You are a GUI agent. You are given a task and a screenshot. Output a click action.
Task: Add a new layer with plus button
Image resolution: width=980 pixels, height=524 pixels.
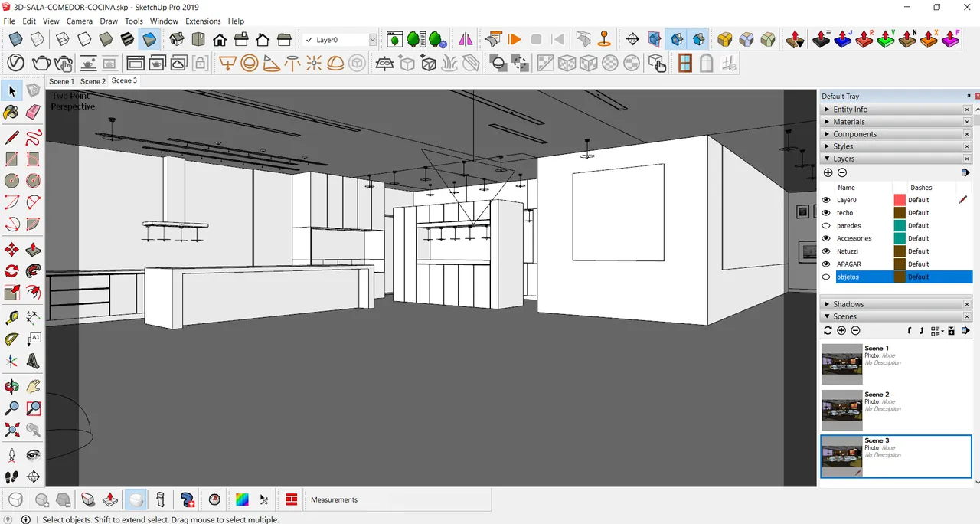(x=828, y=173)
